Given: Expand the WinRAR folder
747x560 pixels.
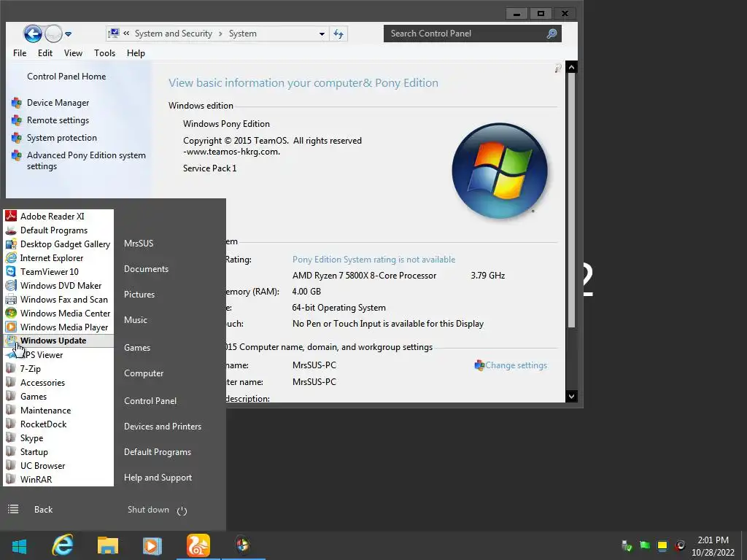Looking at the screenshot, I should 36,480.
